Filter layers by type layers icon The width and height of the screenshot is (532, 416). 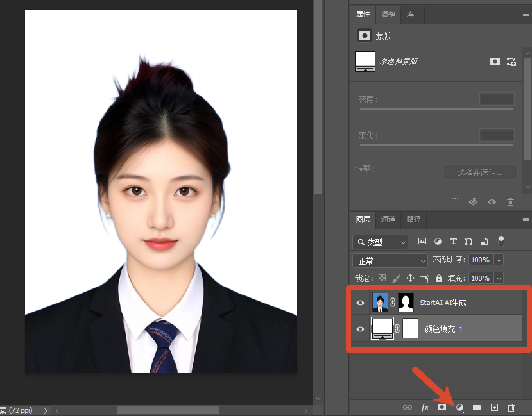click(x=453, y=242)
